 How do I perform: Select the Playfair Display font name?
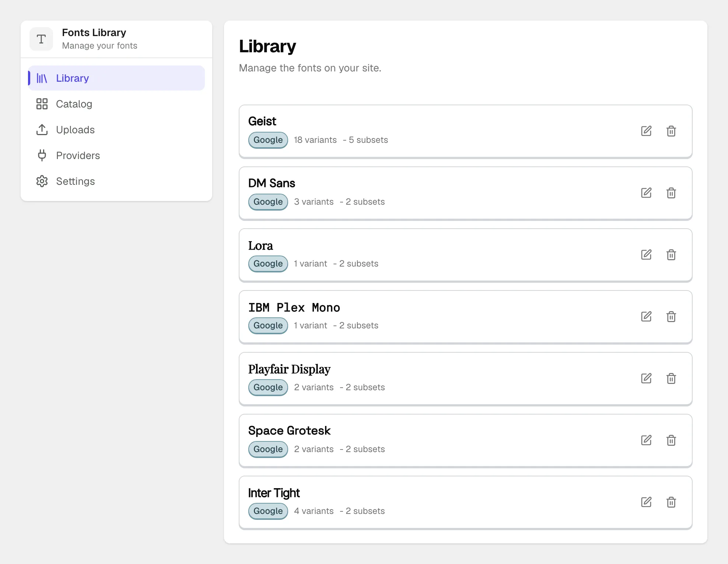289,369
